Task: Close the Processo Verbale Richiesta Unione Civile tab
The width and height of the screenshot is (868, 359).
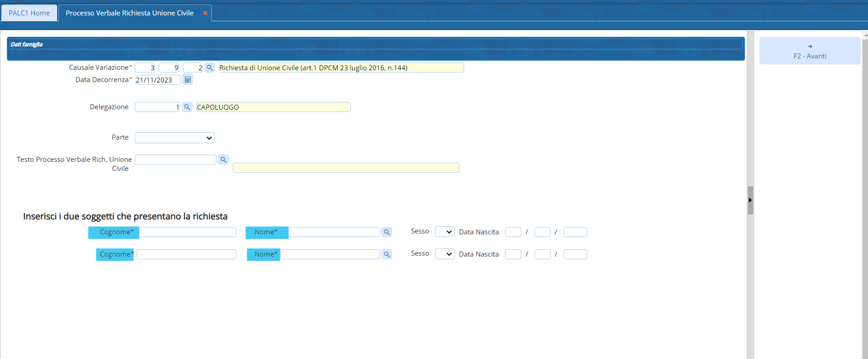Action: click(205, 13)
